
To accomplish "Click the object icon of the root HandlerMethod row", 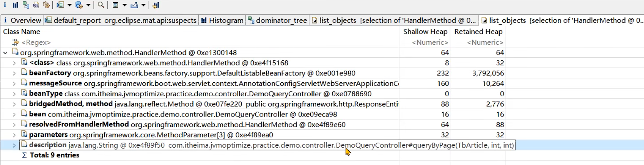I will click(x=15, y=52).
